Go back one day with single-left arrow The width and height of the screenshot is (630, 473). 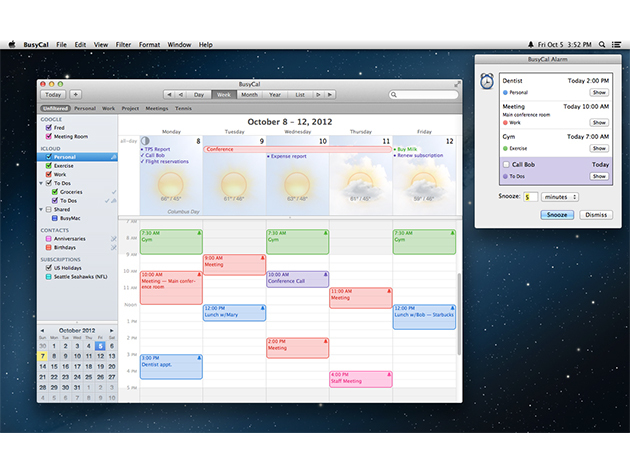(x=181, y=94)
